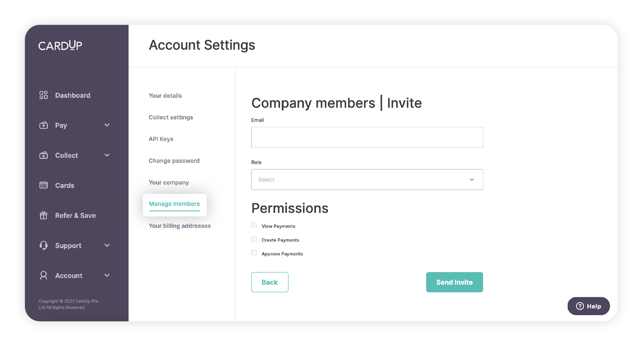This screenshot has width=644, height=347.
Task: Enable the View Payments checkbox
Action: click(x=254, y=225)
